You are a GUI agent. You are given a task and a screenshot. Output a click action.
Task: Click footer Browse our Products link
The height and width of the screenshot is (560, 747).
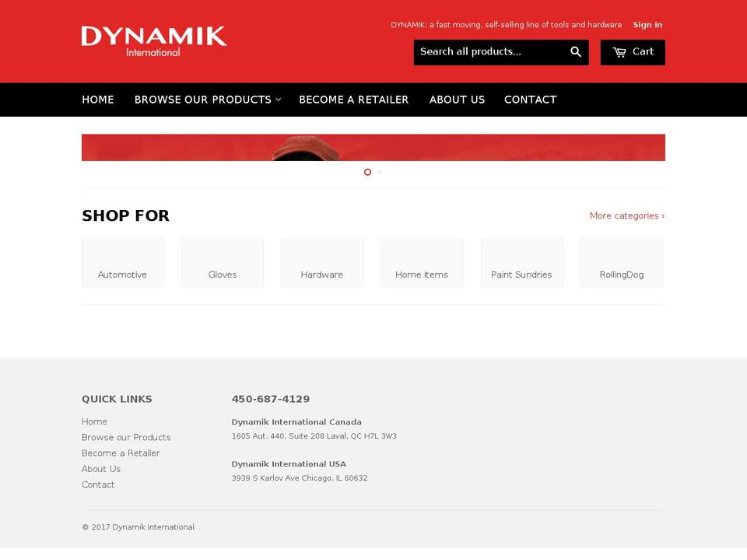[126, 437]
